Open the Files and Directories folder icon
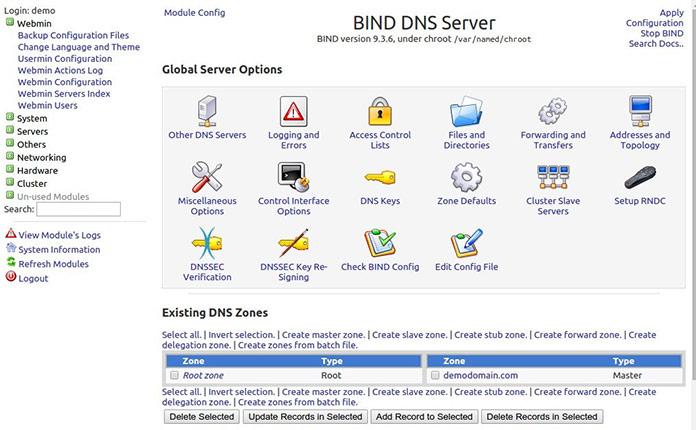 point(466,112)
